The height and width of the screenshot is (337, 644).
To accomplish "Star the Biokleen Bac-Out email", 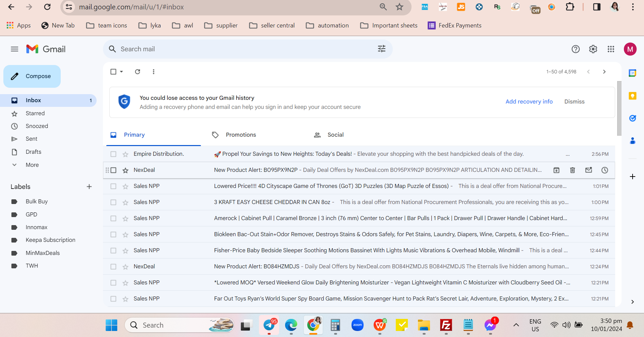I will pyautogui.click(x=125, y=234).
